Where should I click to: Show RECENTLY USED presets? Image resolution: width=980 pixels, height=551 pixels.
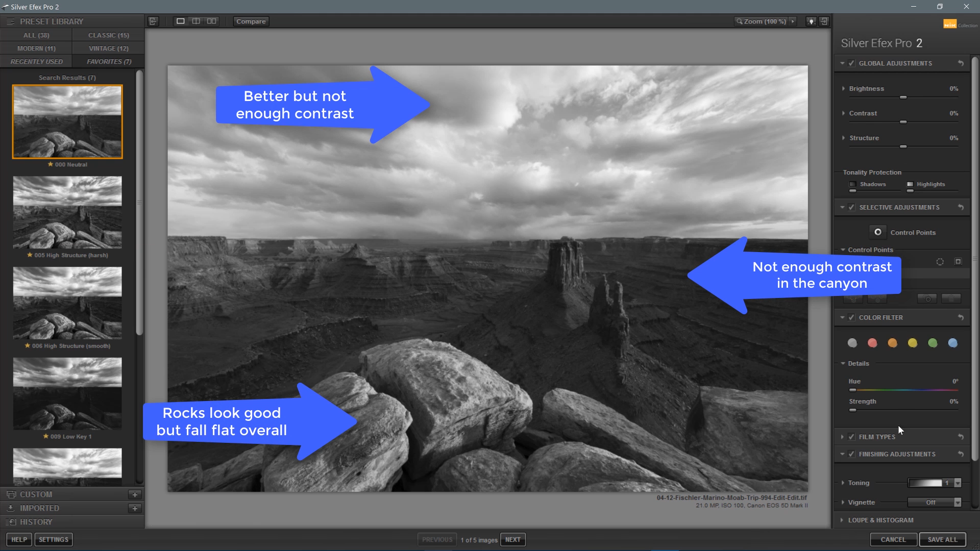pyautogui.click(x=36, y=61)
